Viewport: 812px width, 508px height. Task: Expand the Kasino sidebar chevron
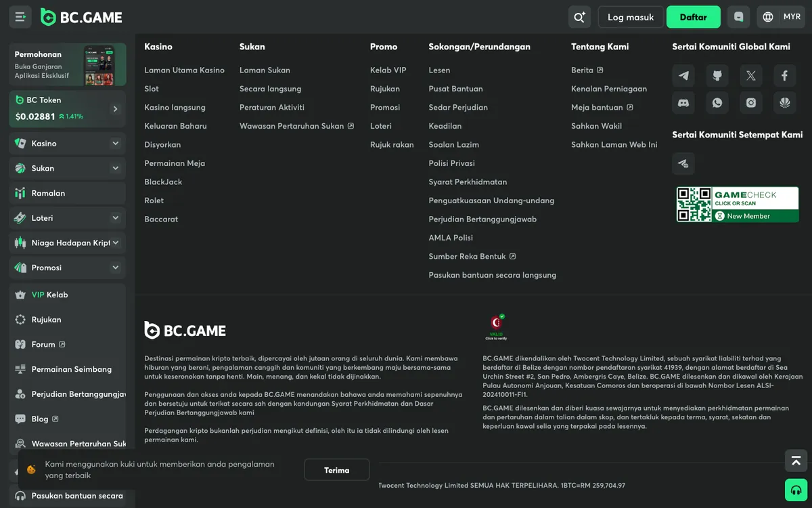[x=115, y=144]
